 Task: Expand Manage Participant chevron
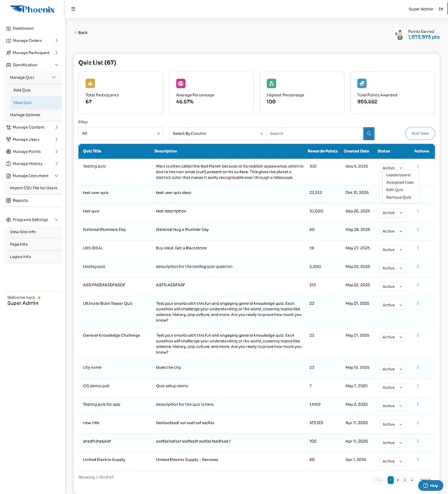click(x=57, y=53)
